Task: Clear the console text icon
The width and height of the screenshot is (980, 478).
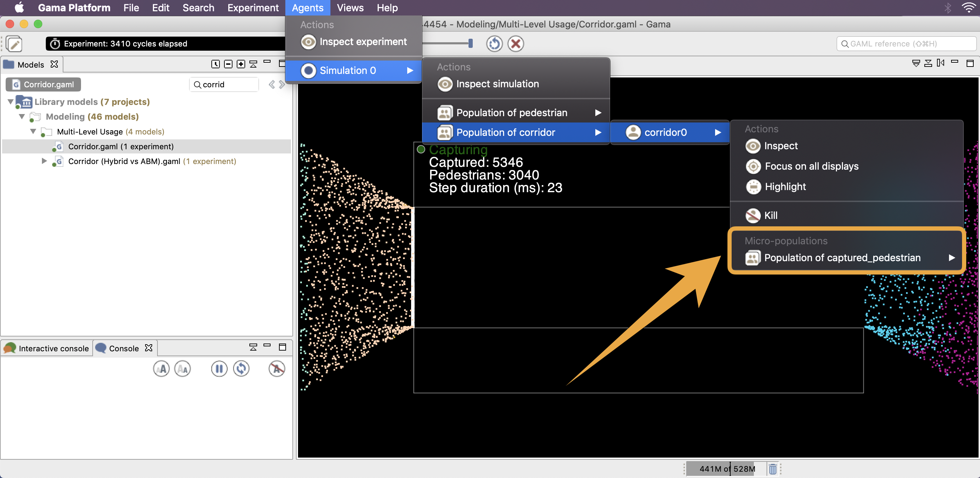Action: tap(277, 369)
